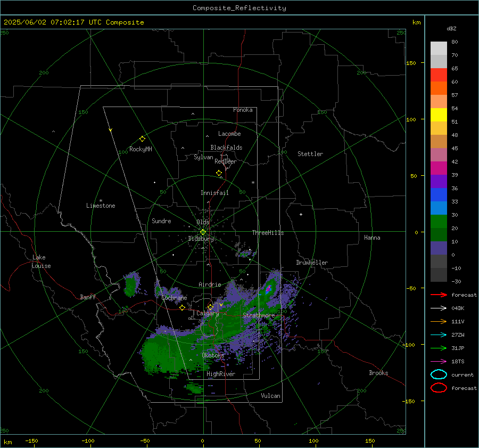The image size is (479, 448).
Task: Click the Sylvan label
Action: (203, 157)
